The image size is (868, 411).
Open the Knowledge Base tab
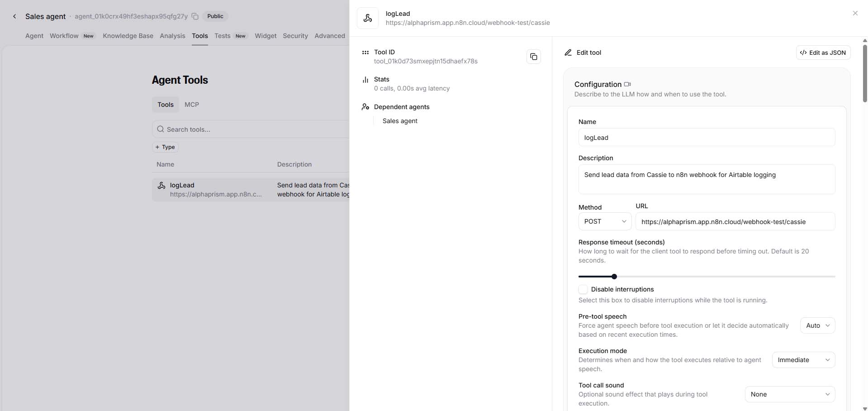click(128, 36)
